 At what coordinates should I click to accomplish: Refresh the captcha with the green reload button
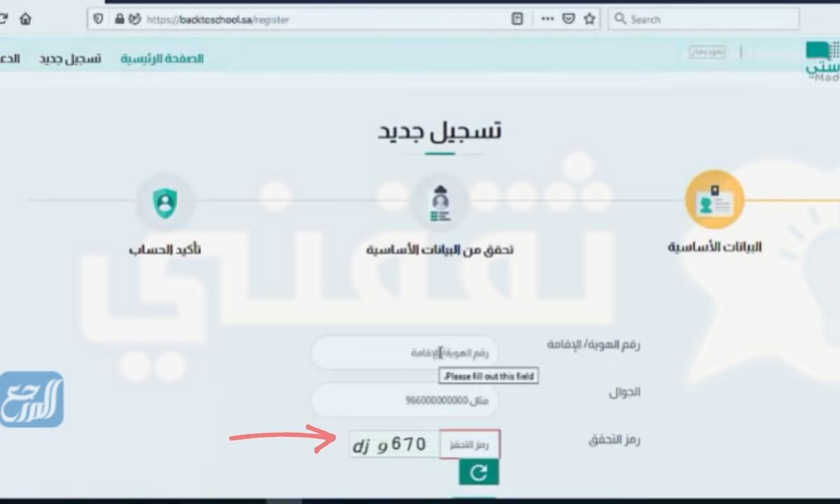click(x=479, y=472)
